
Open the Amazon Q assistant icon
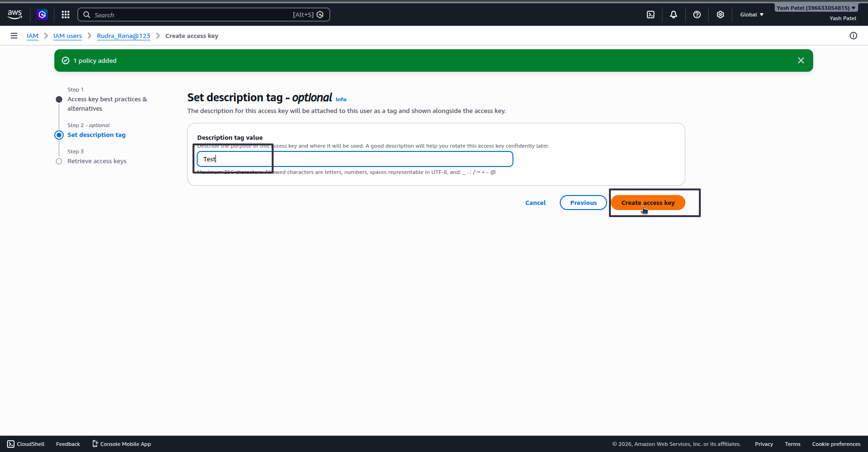click(42, 15)
